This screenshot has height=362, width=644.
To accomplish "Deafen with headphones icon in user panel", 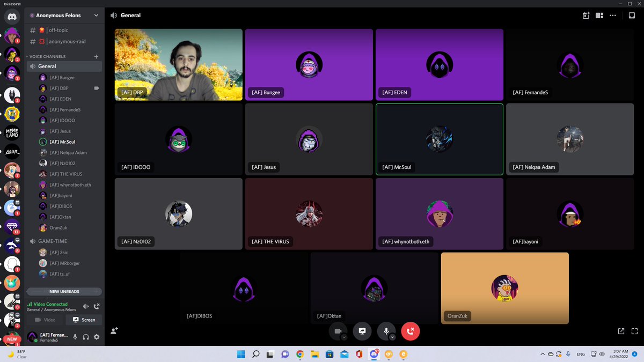I will (x=86, y=337).
